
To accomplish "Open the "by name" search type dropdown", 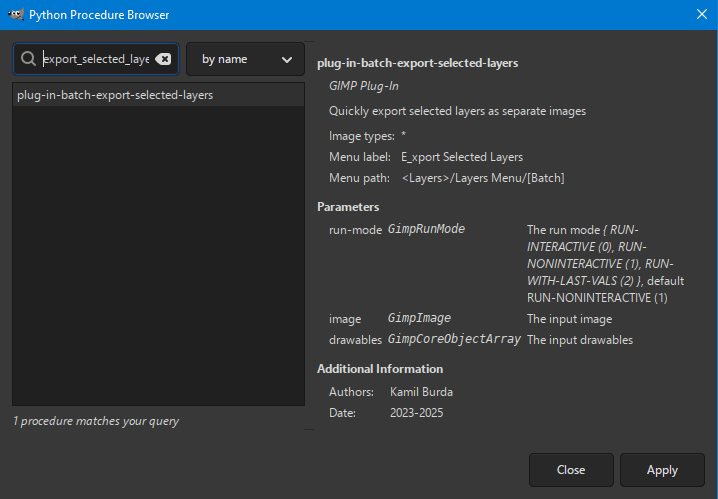I will point(245,59).
